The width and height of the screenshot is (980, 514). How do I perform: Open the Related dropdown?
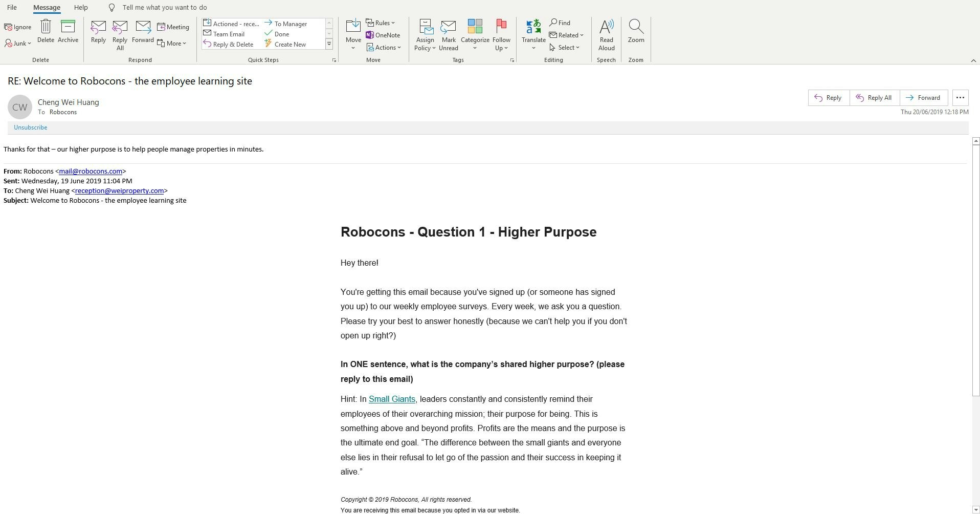[566, 35]
